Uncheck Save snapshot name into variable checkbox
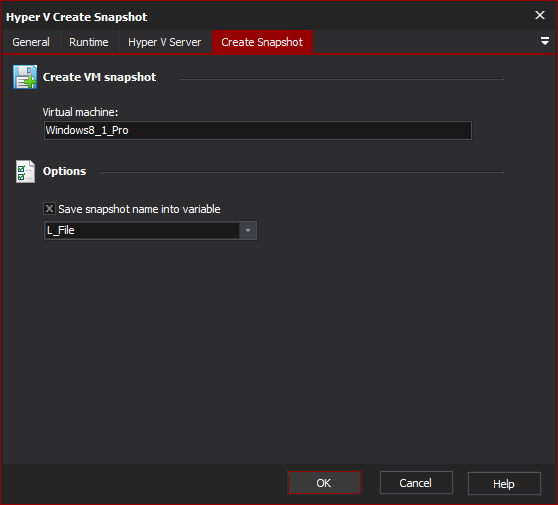This screenshot has width=558, height=505. 49,209
